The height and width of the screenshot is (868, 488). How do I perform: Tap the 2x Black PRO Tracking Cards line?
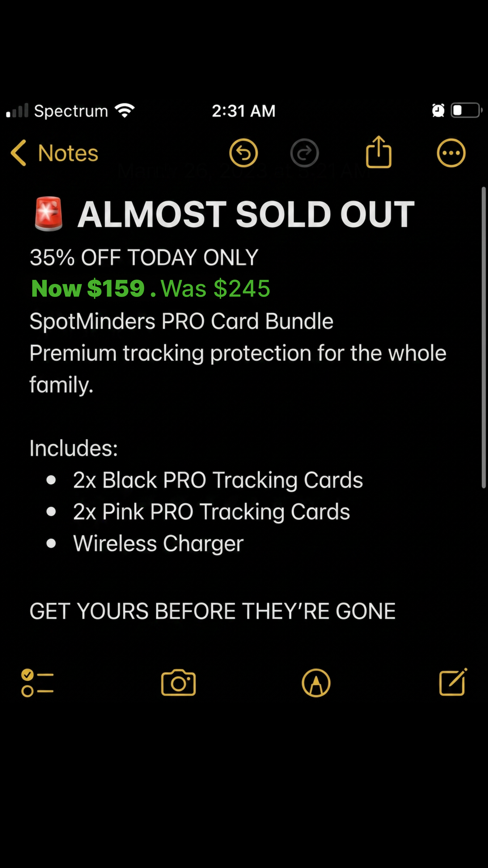[218, 480]
